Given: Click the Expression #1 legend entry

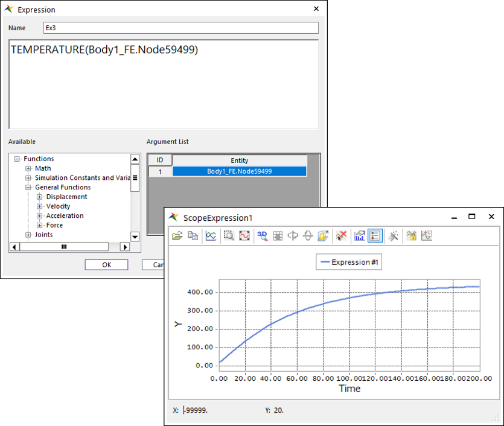Looking at the screenshot, I should 348,262.
